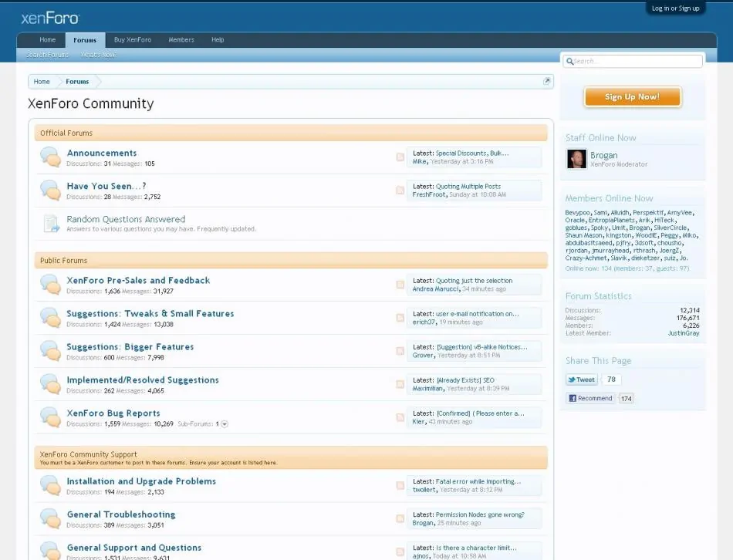This screenshot has height=560, width=733.
Task: Open RSS feed icon for Bigger Features
Action: pos(400,351)
